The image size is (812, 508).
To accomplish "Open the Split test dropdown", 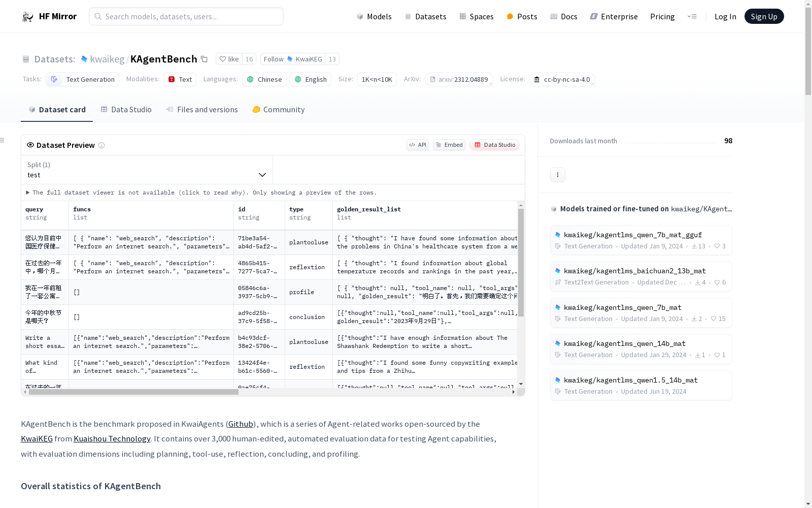I will click(x=147, y=170).
